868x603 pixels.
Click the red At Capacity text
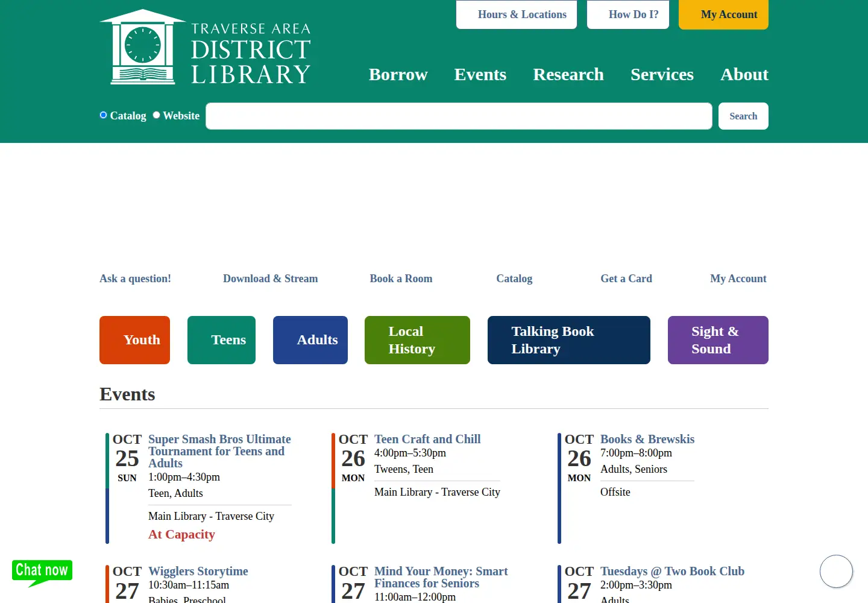coord(181,534)
